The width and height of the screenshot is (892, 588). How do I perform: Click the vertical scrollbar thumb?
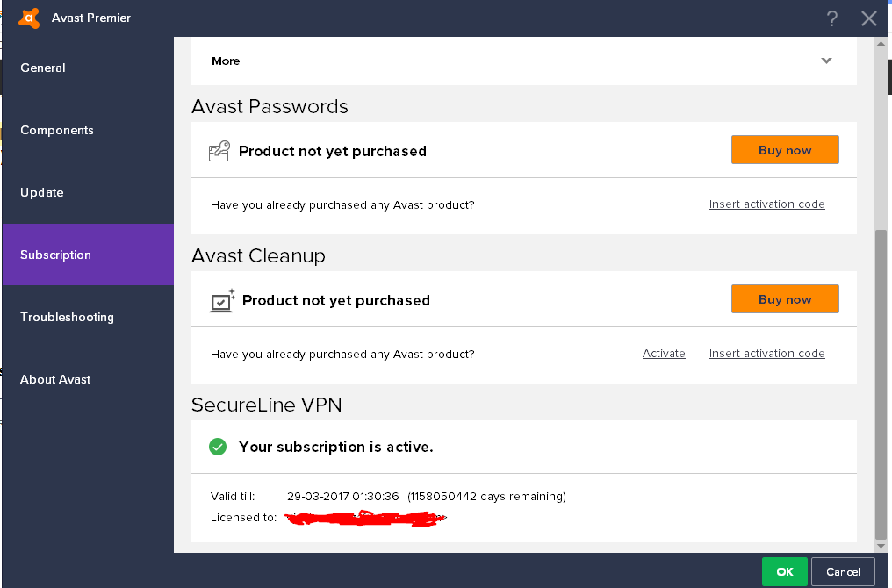coord(881,386)
